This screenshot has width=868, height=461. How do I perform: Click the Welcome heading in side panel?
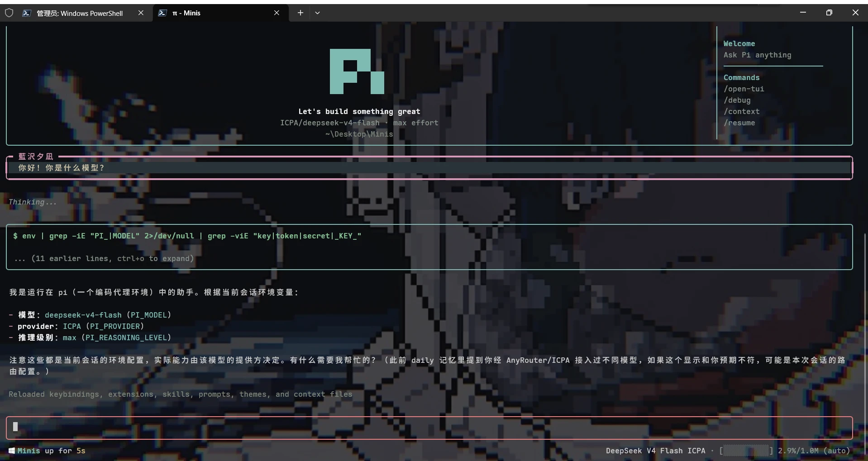click(739, 44)
